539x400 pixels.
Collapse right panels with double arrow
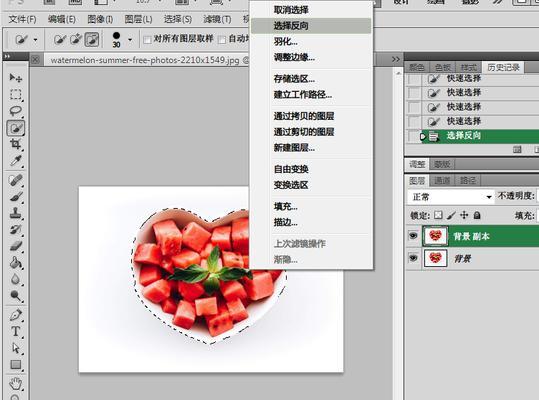[396, 59]
